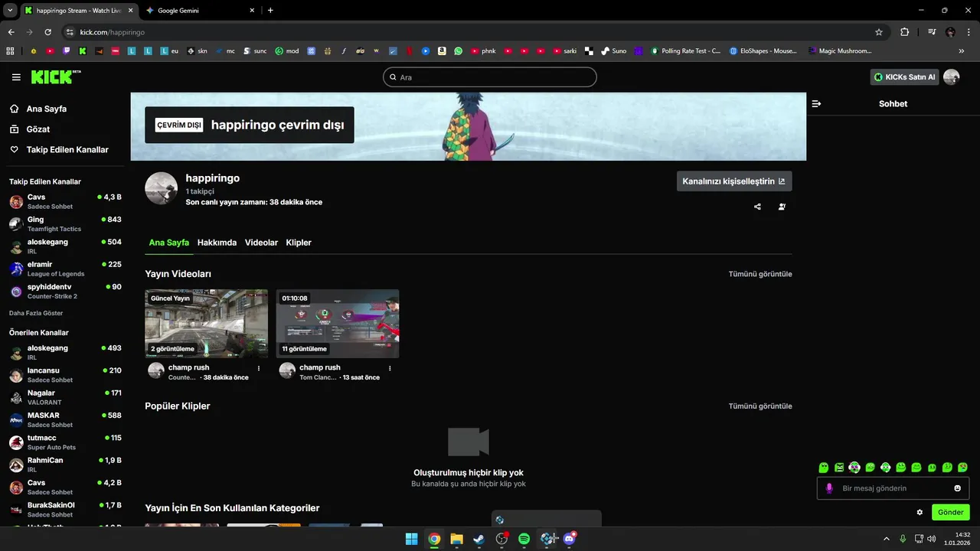Viewport: 980px width, 551px height.
Task: Focus the Ara search field
Action: coord(490,77)
